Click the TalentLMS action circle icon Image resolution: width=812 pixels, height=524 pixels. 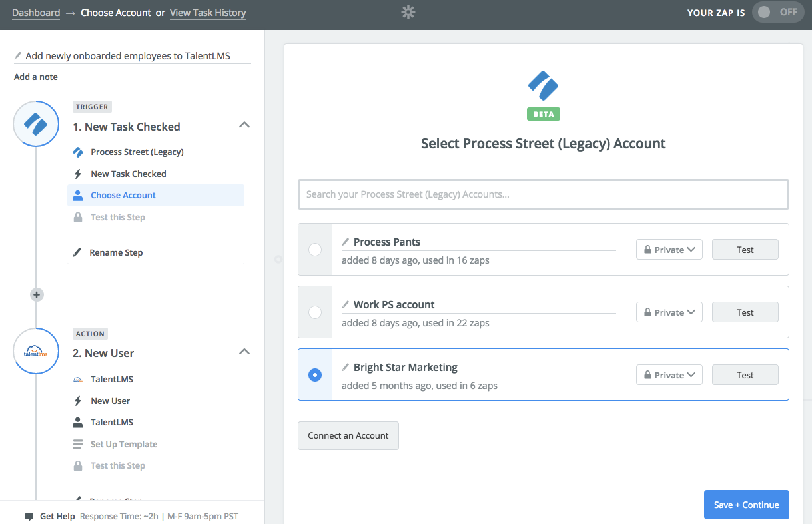(x=36, y=351)
